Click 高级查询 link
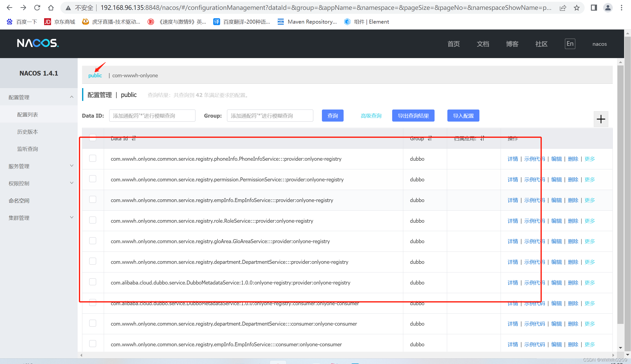Screen dimensions: 631x364 pos(371,116)
